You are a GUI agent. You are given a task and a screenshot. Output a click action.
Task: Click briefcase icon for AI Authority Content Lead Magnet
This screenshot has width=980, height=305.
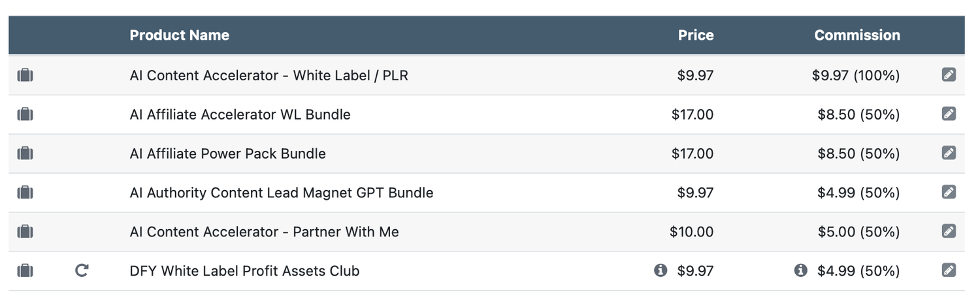[x=25, y=193]
